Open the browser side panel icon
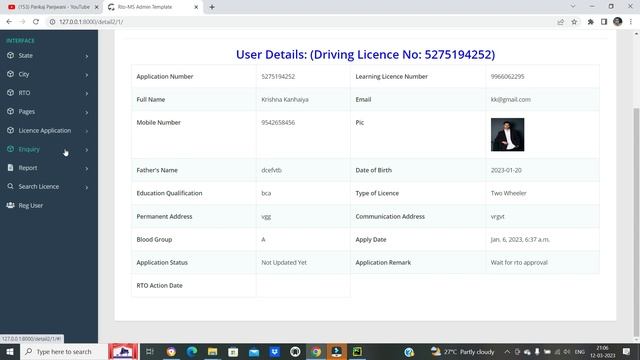The height and width of the screenshot is (360, 640). coord(604,22)
